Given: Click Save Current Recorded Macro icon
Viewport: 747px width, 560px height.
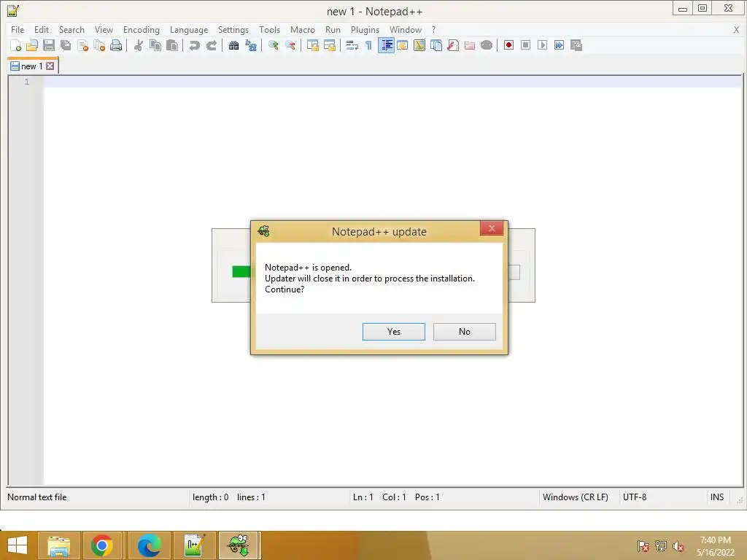Looking at the screenshot, I should tap(576, 45).
